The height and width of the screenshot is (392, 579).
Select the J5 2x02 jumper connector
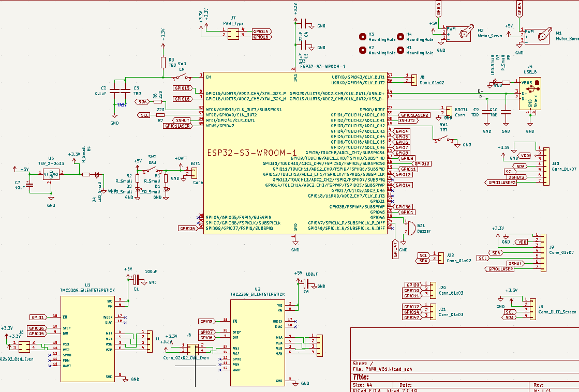point(24,347)
